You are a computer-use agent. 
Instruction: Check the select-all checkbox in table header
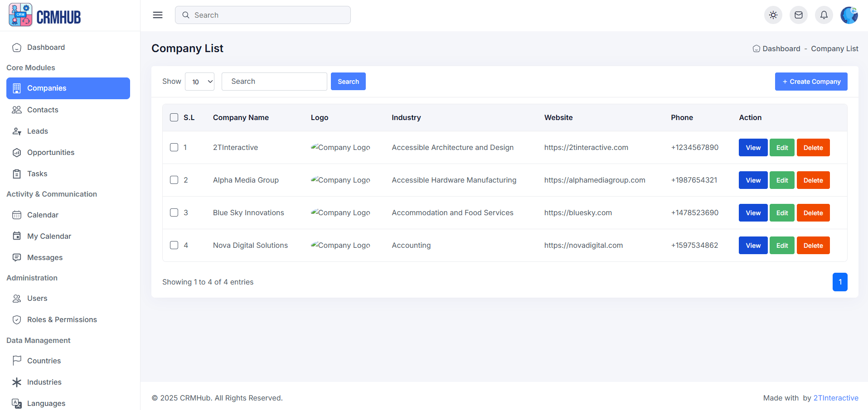[174, 117]
